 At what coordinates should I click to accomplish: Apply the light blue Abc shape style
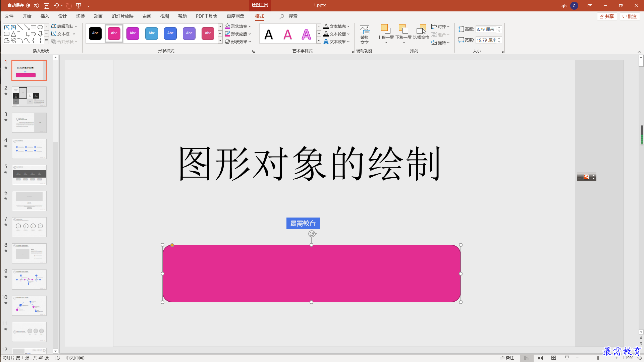(152, 33)
